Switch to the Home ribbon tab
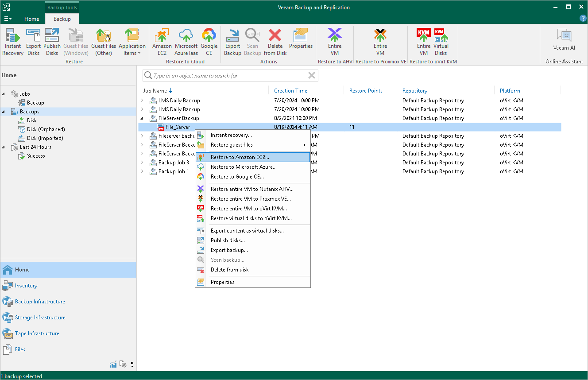Image resolution: width=588 pixels, height=380 pixels. (x=32, y=19)
